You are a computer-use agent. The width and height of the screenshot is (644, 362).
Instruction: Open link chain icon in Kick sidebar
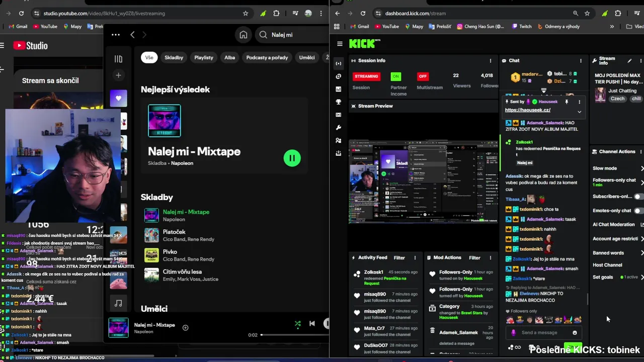tap(339, 76)
